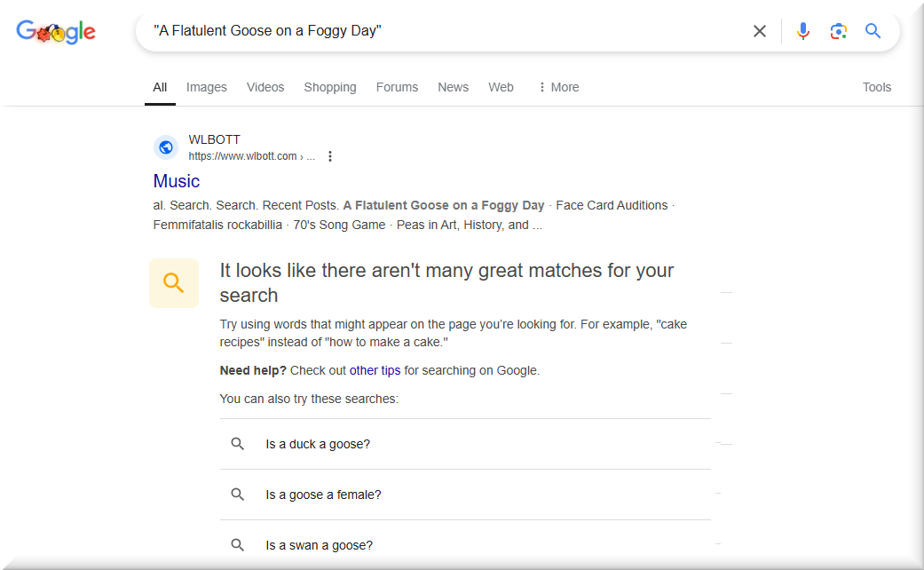Open the Shopping tab
The height and width of the screenshot is (570, 924).
pos(330,87)
